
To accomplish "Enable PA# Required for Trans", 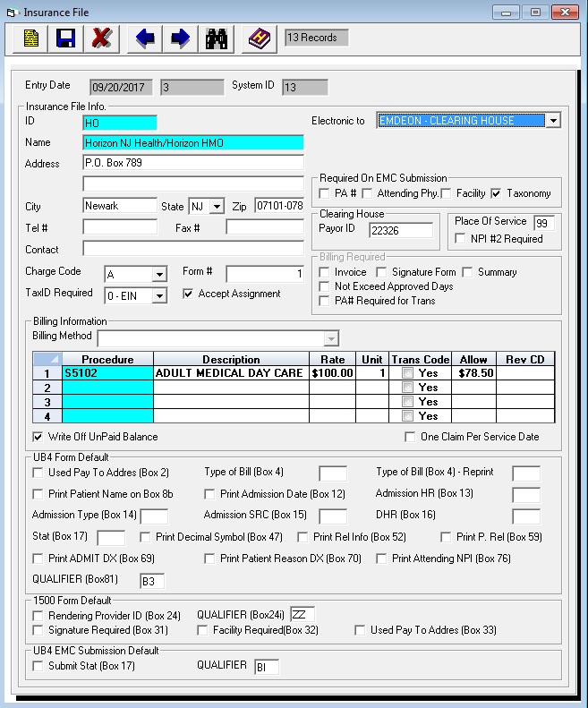I will 324,301.
